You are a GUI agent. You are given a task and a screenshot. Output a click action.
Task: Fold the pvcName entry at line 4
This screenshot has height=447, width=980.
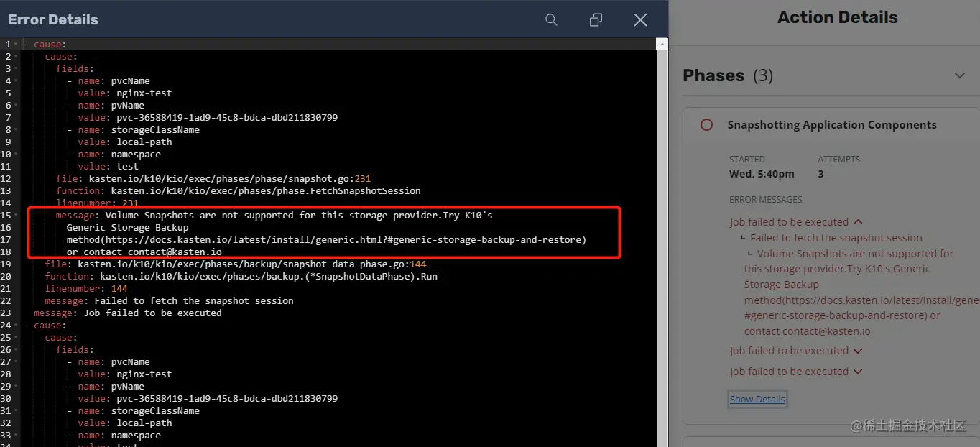click(x=17, y=81)
